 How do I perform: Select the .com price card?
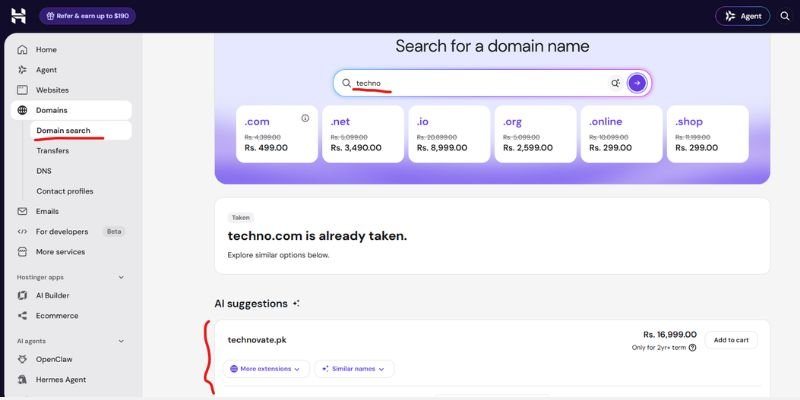pos(277,134)
